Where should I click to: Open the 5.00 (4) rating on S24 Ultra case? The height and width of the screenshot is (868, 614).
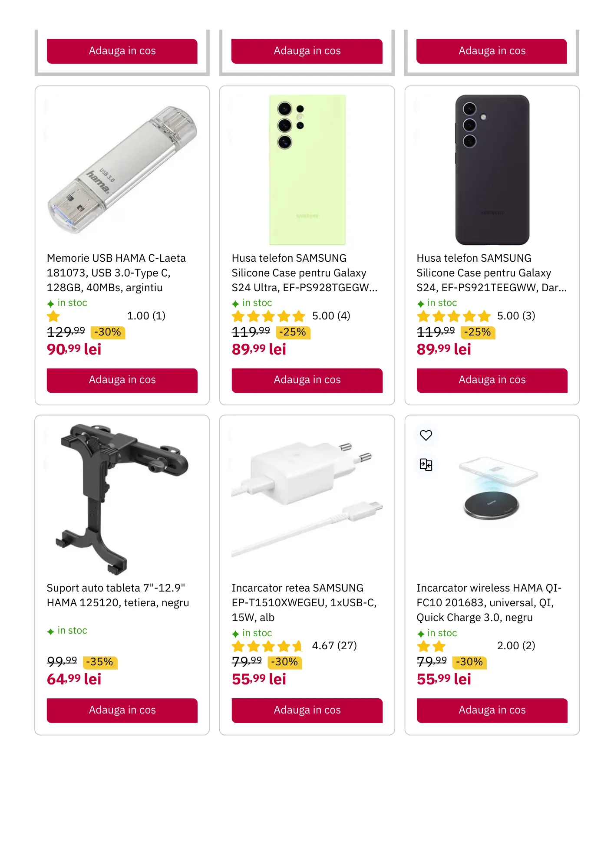[291, 316]
